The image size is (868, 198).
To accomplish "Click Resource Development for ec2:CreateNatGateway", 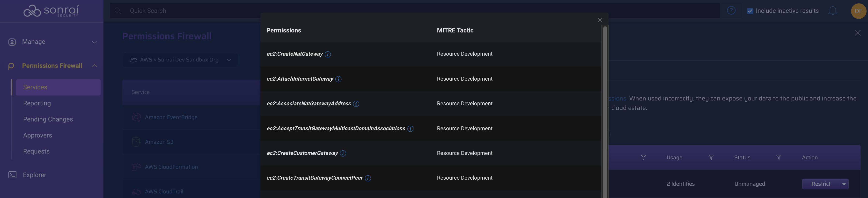I will pyautogui.click(x=464, y=54).
